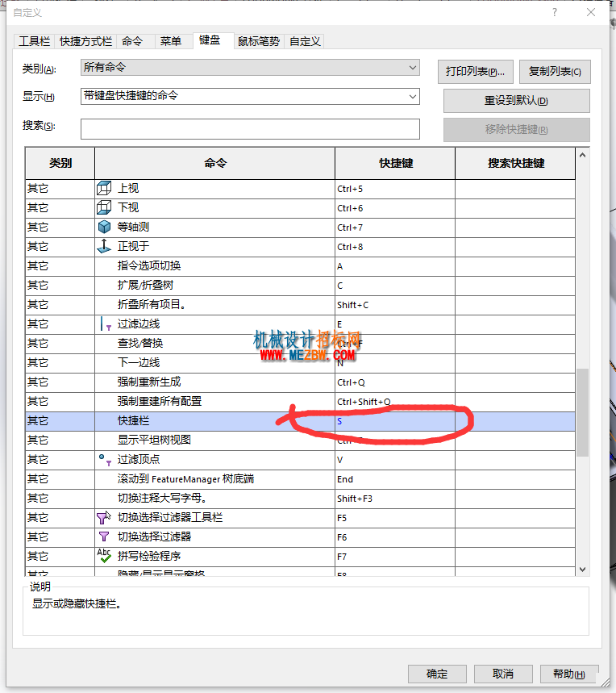Click the question mark help icon in title bar
Screen dimensions: 616x693
click(x=555, y=12)
